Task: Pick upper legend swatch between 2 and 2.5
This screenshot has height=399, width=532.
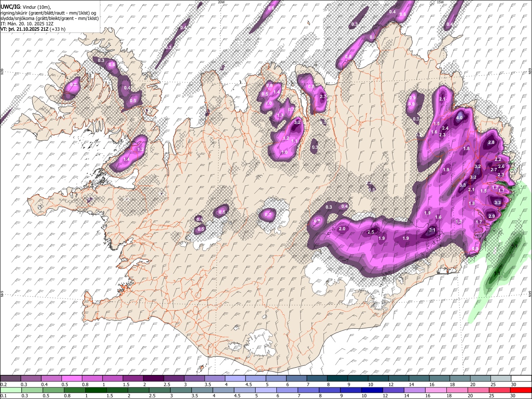Action: tap(153, 379)
